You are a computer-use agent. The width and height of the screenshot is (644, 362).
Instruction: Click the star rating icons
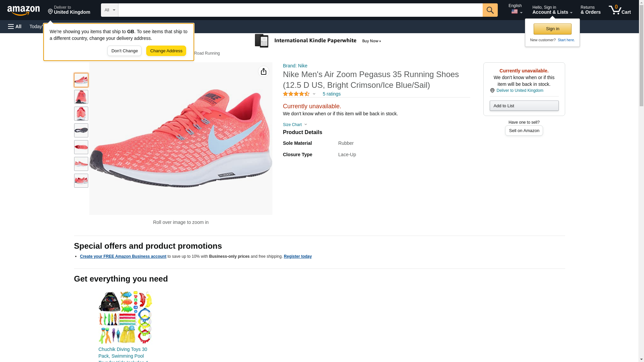(296, 94)
